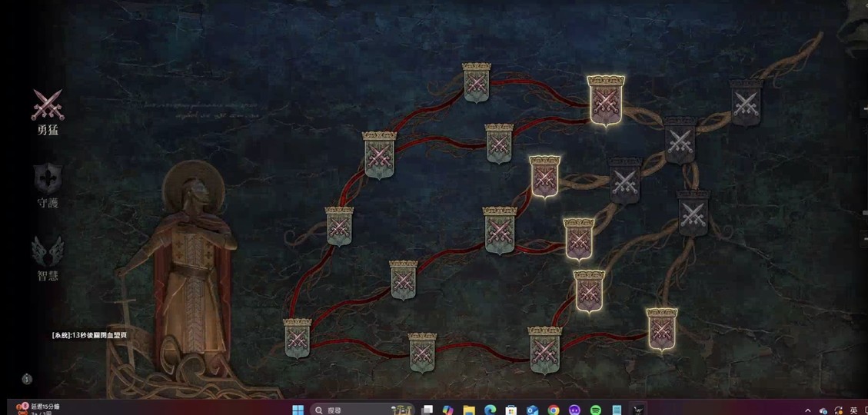Select the lowest locked grey sword node
The image size is (868, 415).
pos(693,213)
